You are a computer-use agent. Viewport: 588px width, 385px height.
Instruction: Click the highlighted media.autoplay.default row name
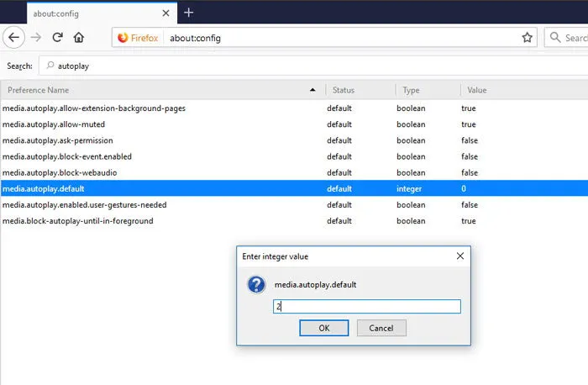44,189
